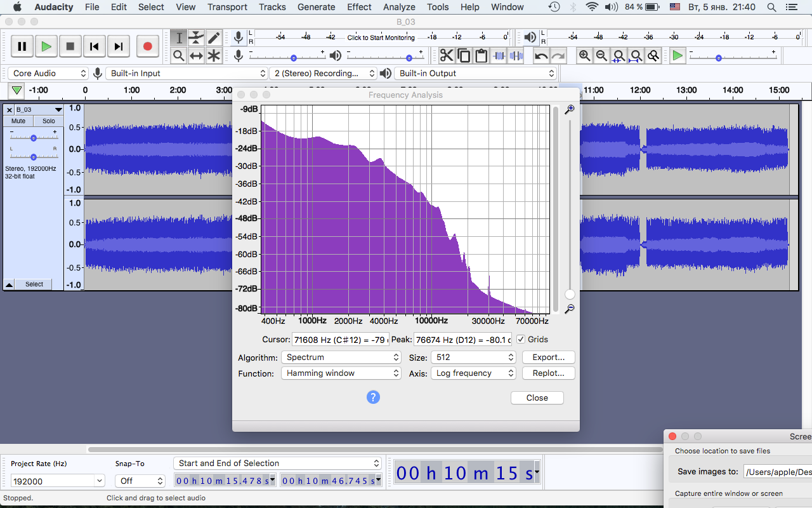This screenshot has height=508, width=812.
Task: Expand the Size 512 dropdown
Action: coord(473,358)
